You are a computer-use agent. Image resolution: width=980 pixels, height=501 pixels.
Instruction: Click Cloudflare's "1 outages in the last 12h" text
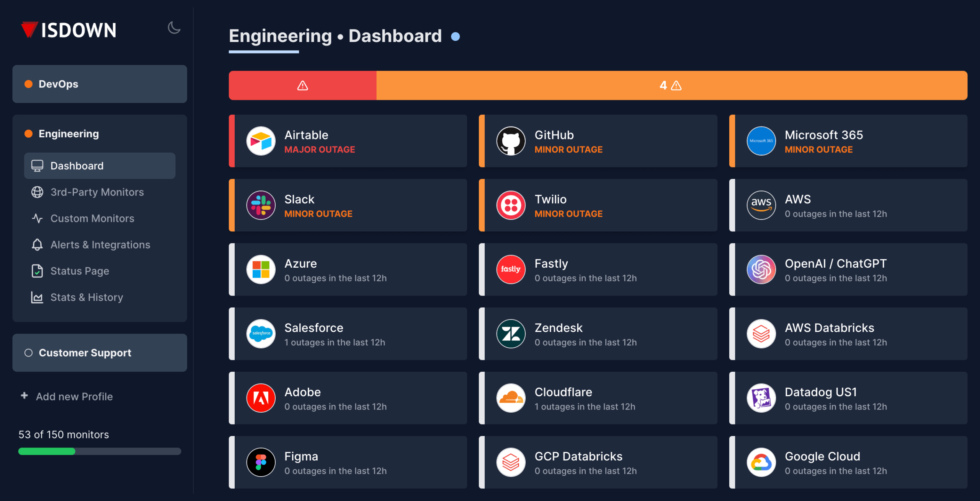[x=585, y=407]
